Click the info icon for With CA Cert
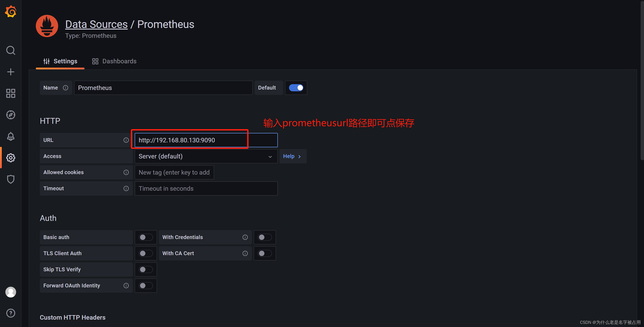 click(x=245, y=253)
